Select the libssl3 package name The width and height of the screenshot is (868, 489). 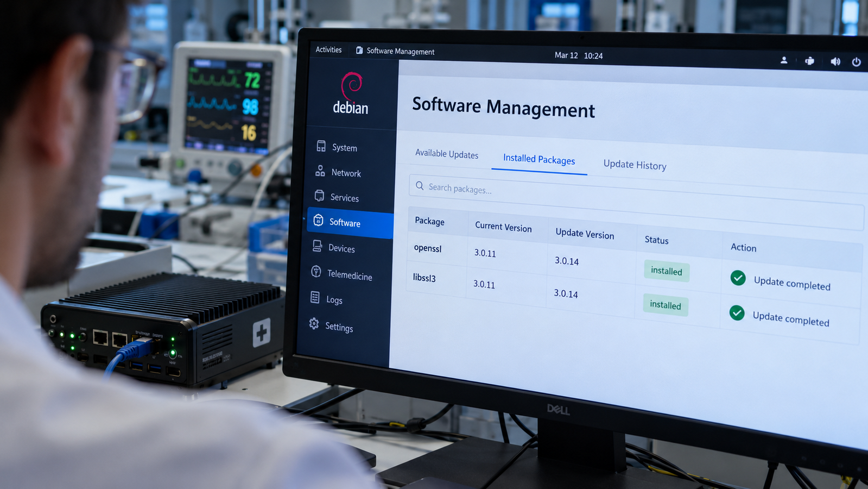424,278
